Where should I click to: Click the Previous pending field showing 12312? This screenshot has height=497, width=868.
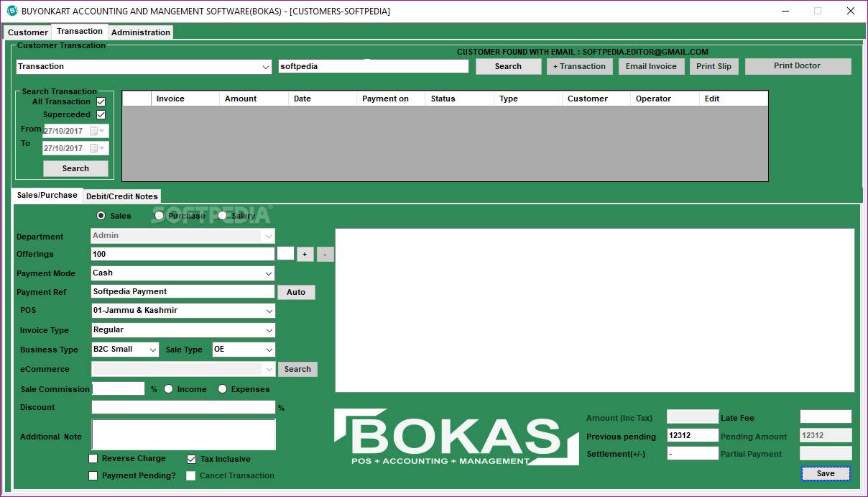click(x=693, y=436)
